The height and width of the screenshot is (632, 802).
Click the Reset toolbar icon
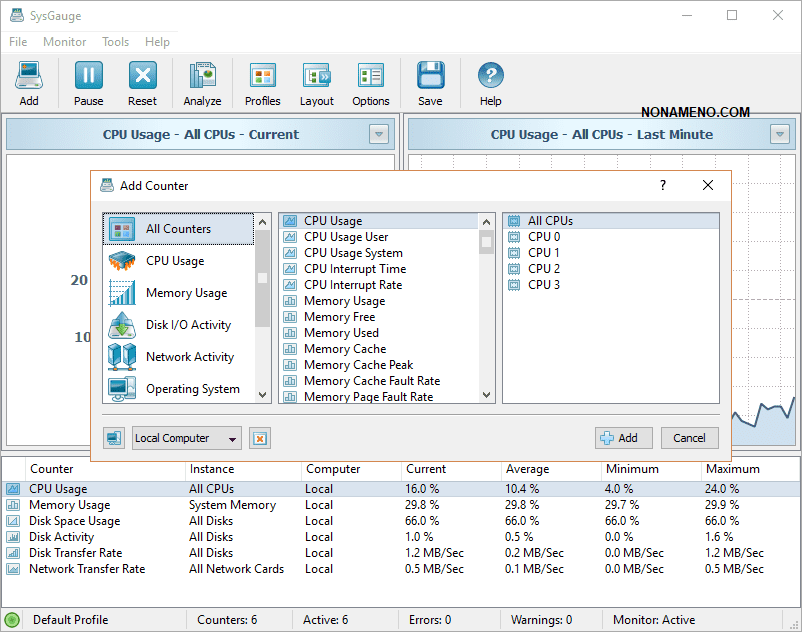tap(142, 82)
